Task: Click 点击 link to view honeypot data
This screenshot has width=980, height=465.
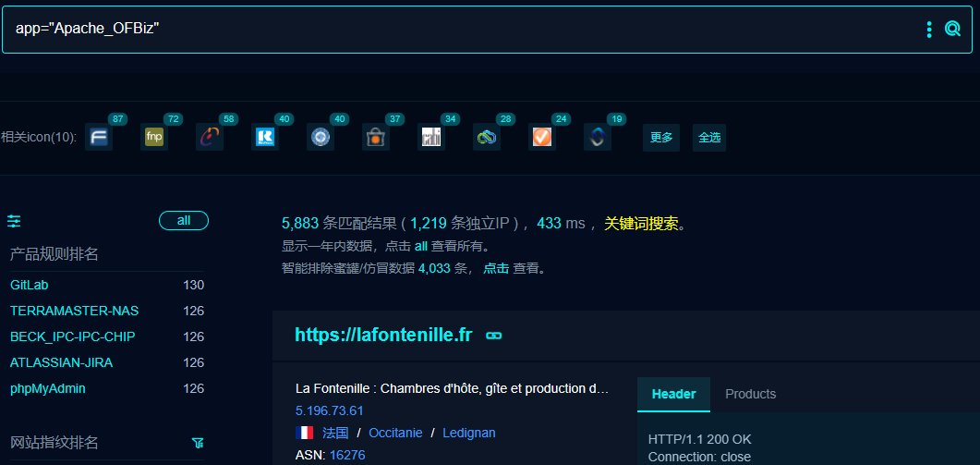Action: [496, 268]
